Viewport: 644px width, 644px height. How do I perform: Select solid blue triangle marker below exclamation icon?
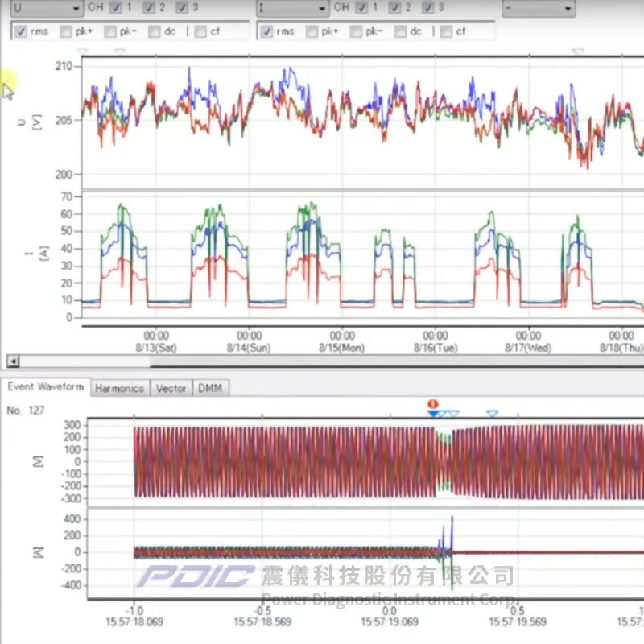coord(434,414)
